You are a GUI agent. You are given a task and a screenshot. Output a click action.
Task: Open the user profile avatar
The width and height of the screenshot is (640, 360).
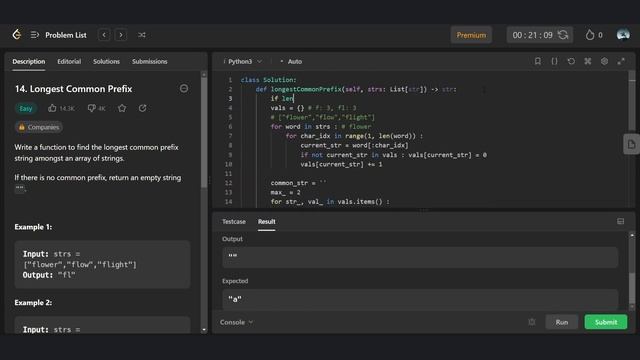click(x=623, y=35)
